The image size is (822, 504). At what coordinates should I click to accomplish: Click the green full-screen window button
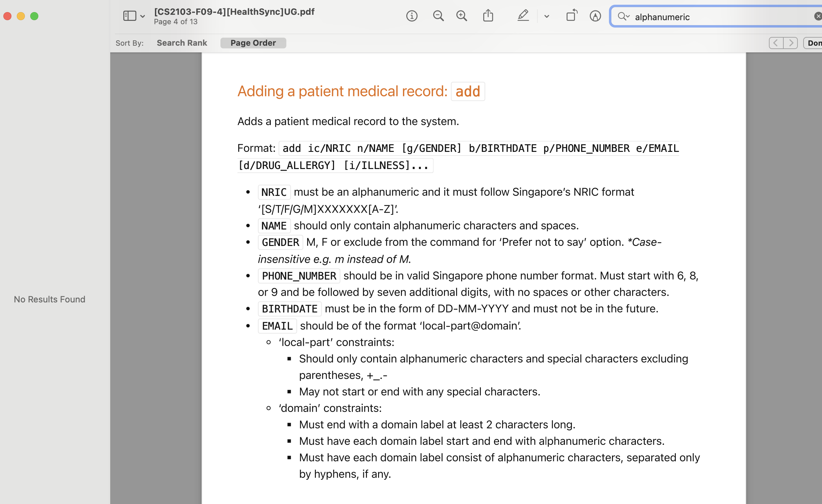(x=34, y=16)
